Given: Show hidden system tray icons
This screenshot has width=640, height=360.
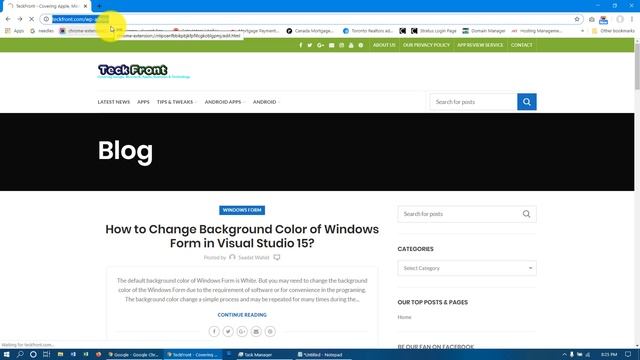Looking at the screenshot, I should (x=564, y=354).
